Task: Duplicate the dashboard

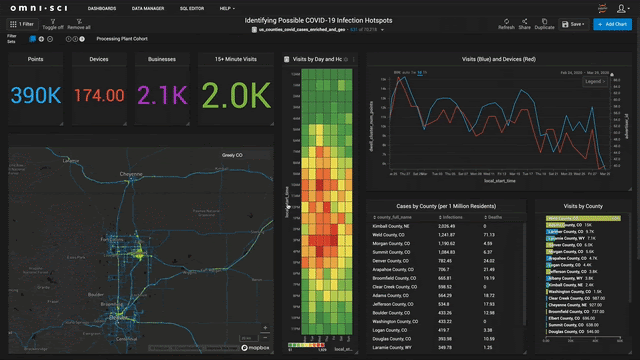Action: pyautogui.click(x=544, y=24)
